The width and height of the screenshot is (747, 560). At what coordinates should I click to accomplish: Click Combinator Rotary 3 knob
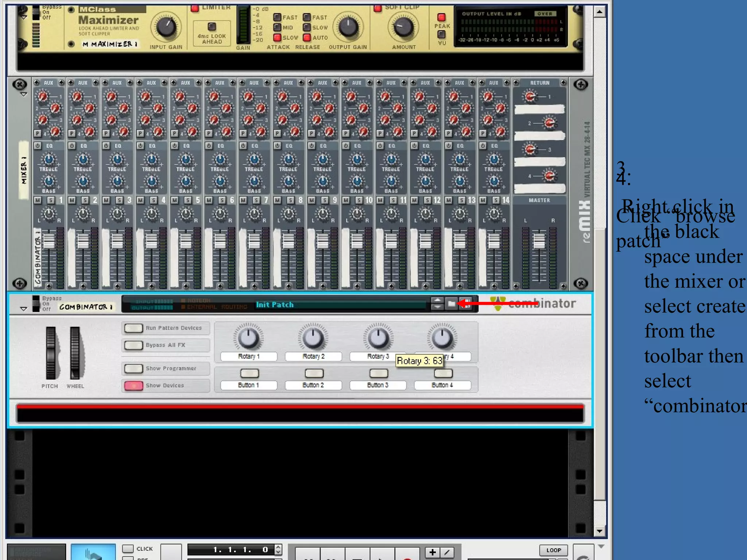point(378,337)
